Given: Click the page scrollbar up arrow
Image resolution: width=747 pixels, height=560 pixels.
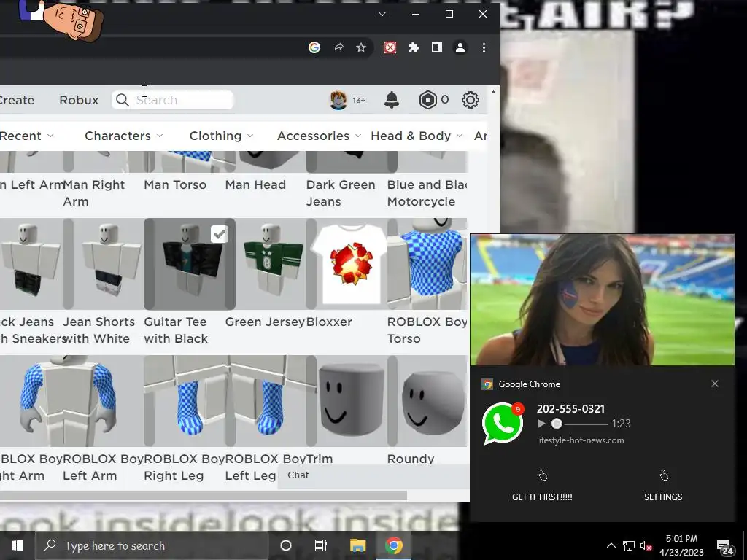Looking at the screenshot, I should click(493, 92).
